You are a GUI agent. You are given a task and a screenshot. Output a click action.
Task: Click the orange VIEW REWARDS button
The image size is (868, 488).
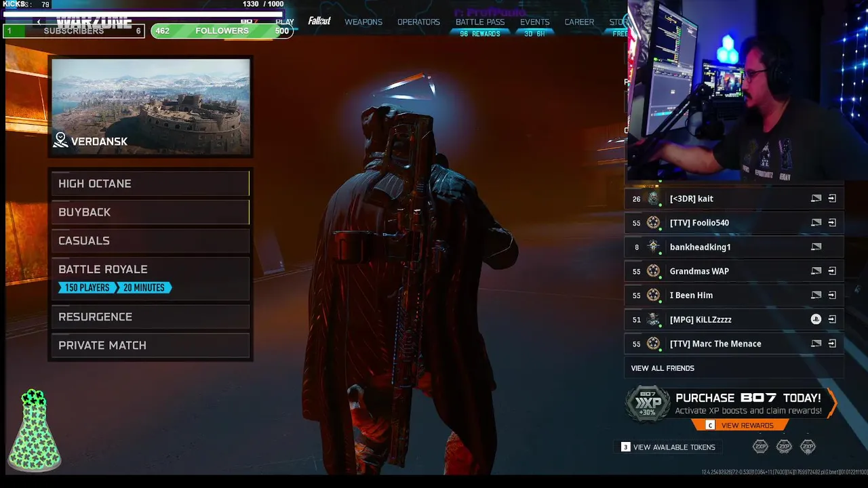[x=740, y=425]
